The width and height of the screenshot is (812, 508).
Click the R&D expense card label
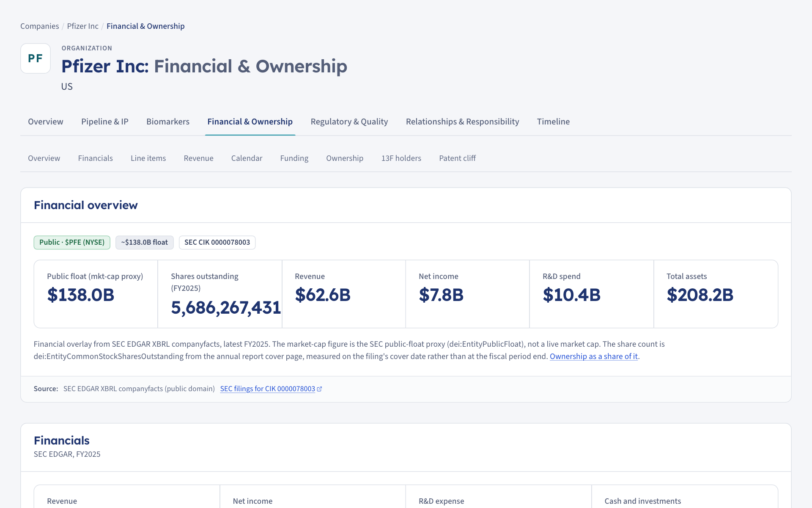pos(442,501)
